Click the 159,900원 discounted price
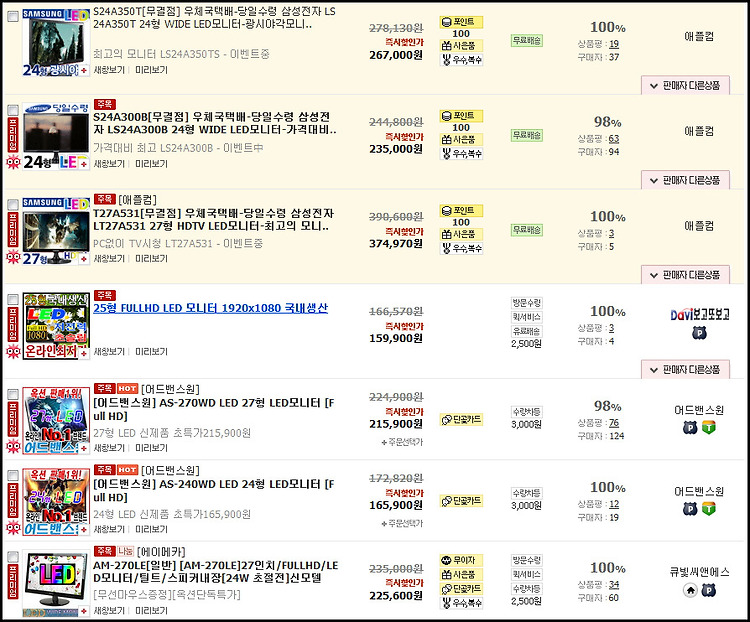The height and width of the screenshot is (622, 750). pos(396,339)
